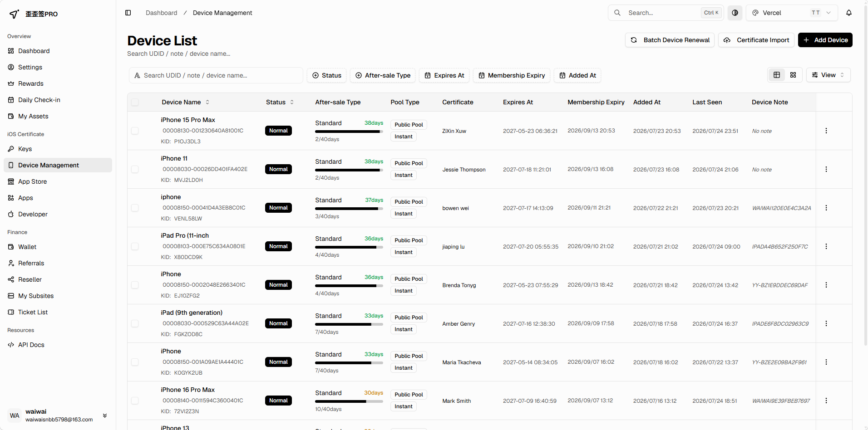
Task: Click the waiwai user avatar
Action: [x=15, y=415]
